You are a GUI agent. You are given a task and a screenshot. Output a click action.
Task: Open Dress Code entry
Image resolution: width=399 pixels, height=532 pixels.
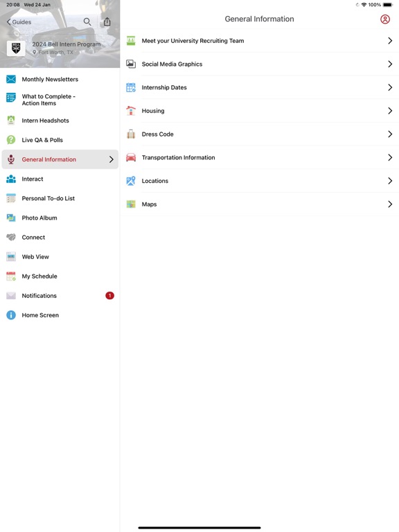(260, 134)
